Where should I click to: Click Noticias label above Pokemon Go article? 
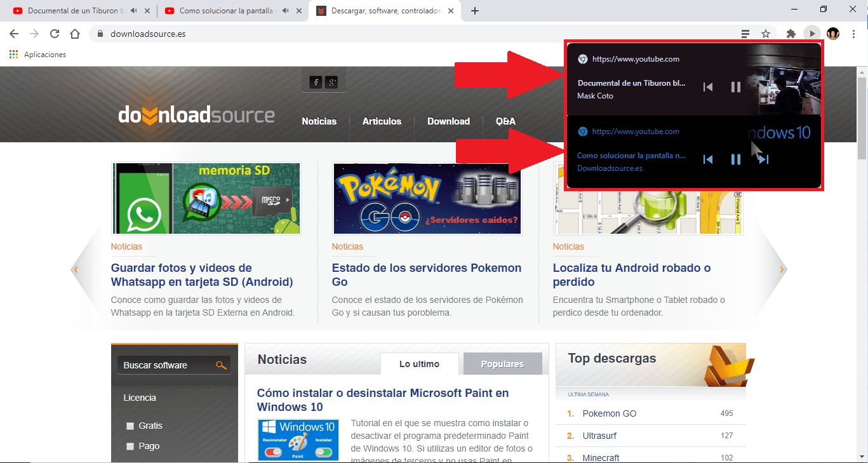347,246
